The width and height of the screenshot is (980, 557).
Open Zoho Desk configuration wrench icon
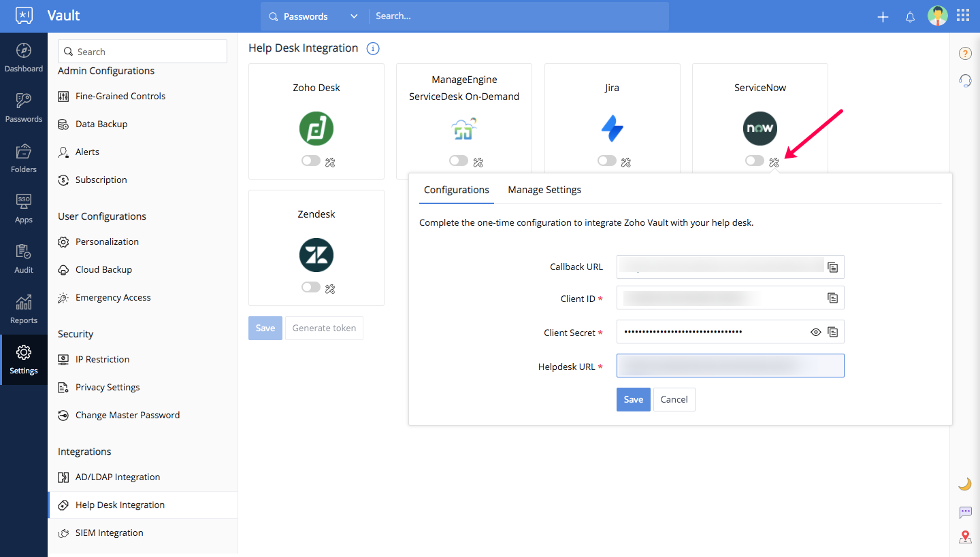(x=331, y=162)
